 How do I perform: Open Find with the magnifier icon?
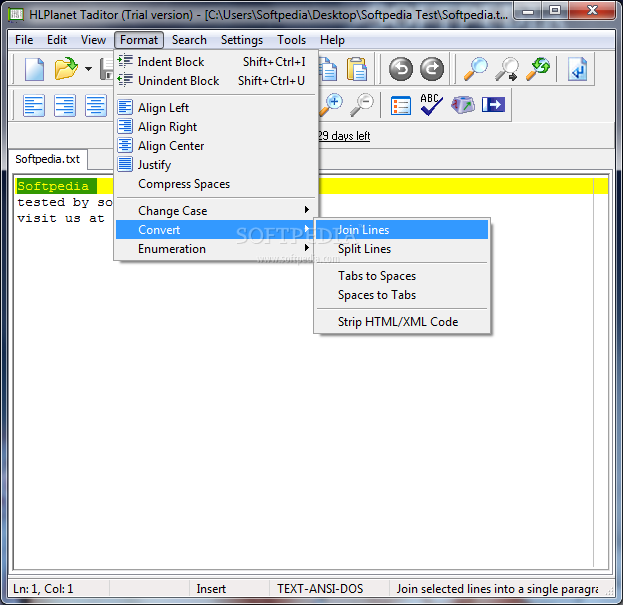point(476,69)
